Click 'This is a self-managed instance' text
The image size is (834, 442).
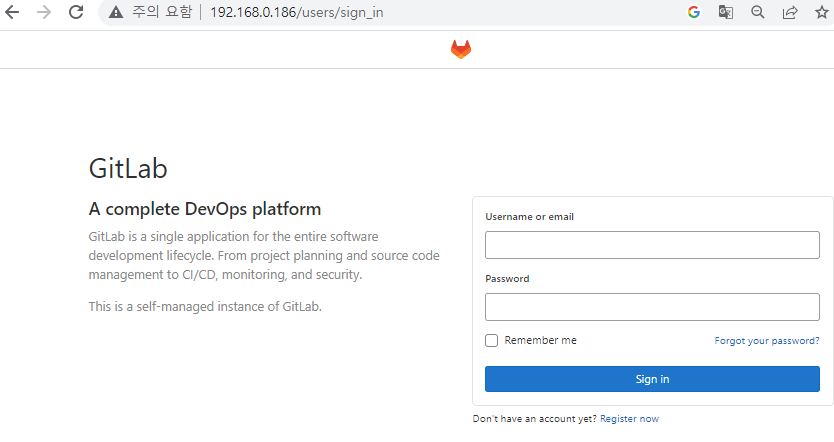coord(205,306)
